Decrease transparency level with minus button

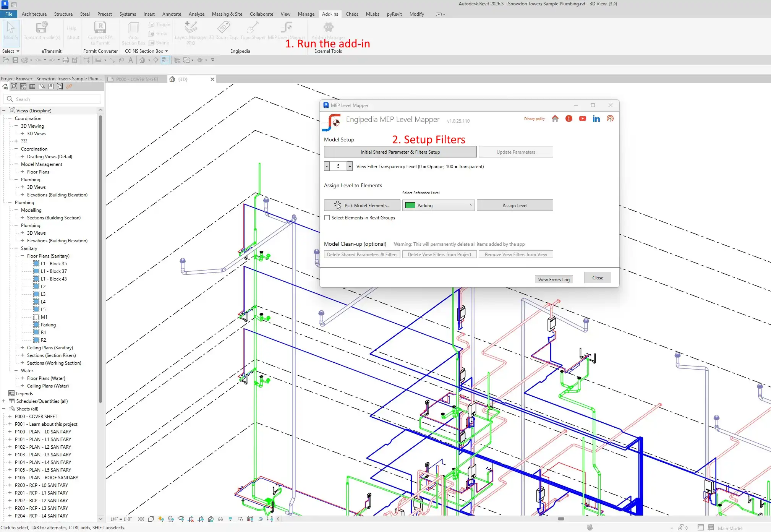coord(327,166)
